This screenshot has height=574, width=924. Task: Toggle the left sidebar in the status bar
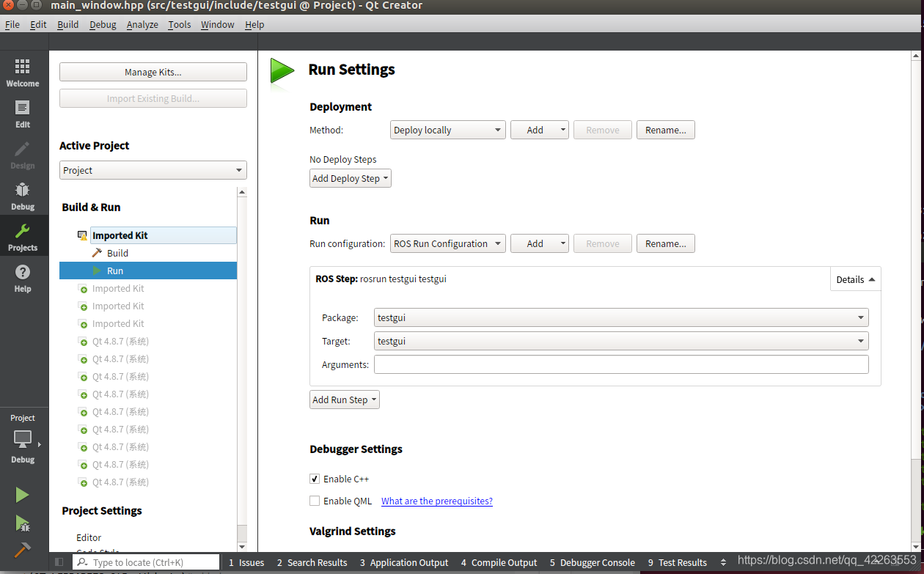point(59,562)
